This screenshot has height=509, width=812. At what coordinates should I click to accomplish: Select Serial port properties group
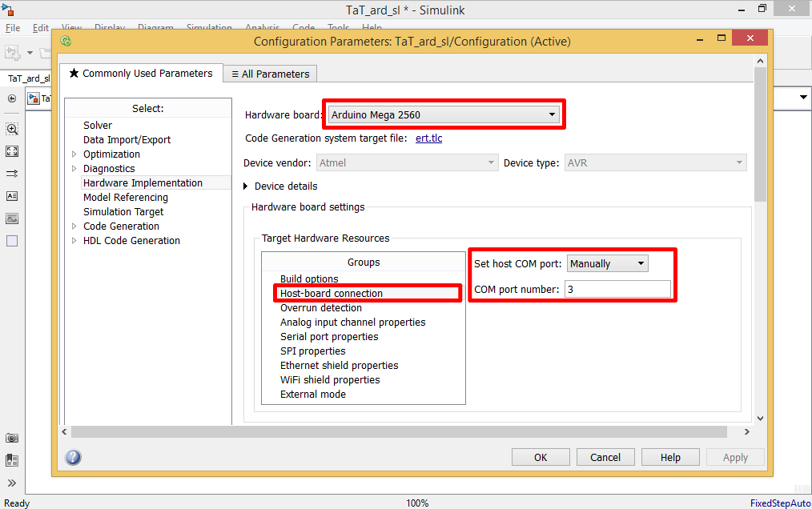click(329, 337)
